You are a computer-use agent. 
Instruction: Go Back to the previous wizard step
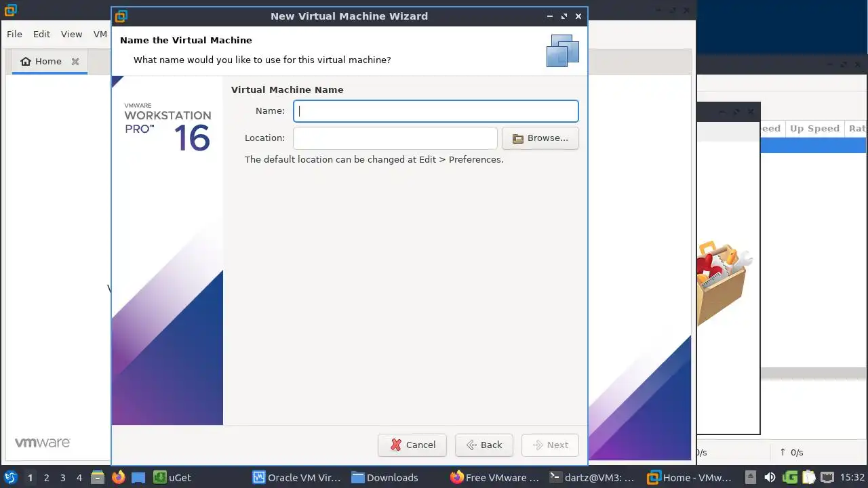click(484, 445)
